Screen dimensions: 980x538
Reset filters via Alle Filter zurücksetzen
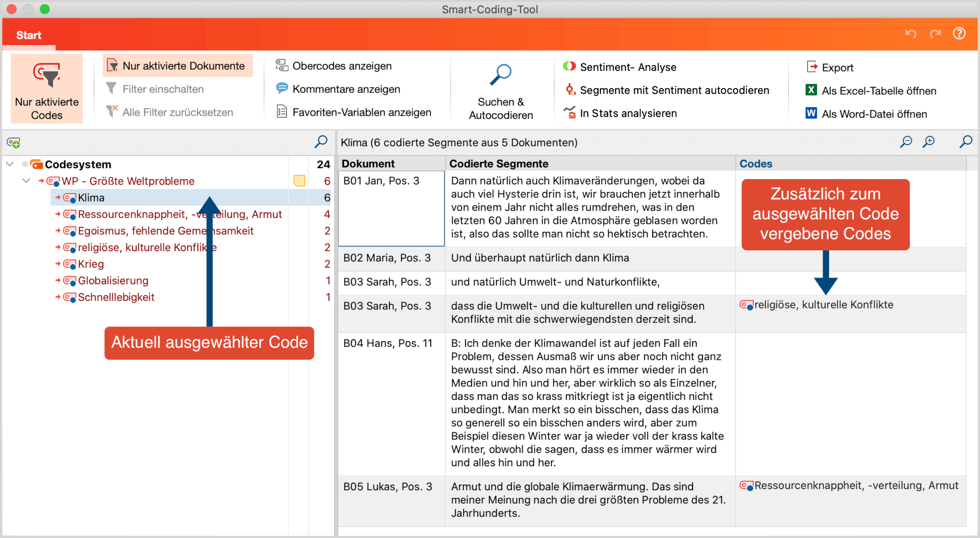click(x=169, y=112)
